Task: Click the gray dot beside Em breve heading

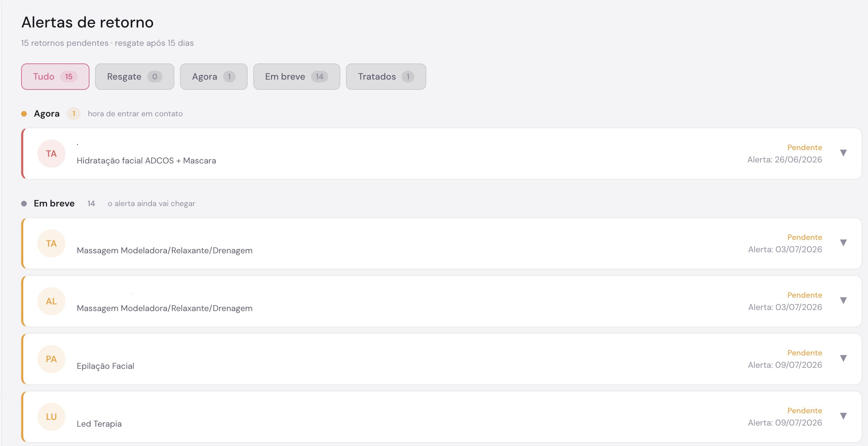Action: pos(24,204)
